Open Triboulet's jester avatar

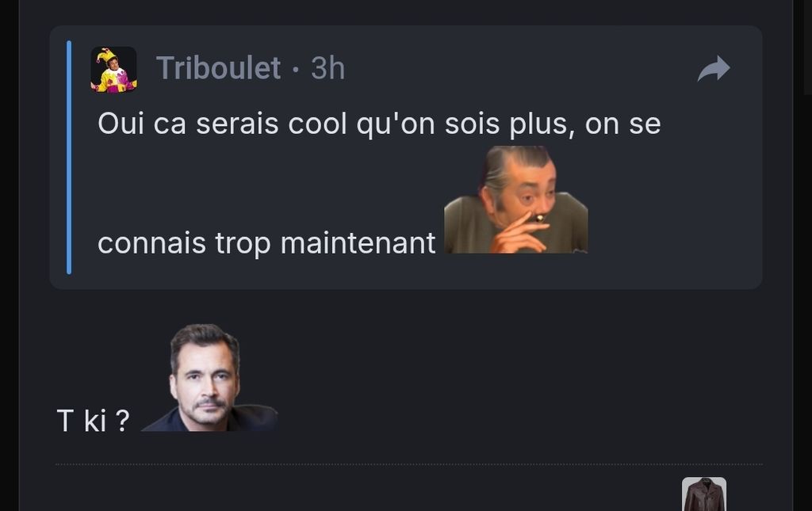point(114,70)
